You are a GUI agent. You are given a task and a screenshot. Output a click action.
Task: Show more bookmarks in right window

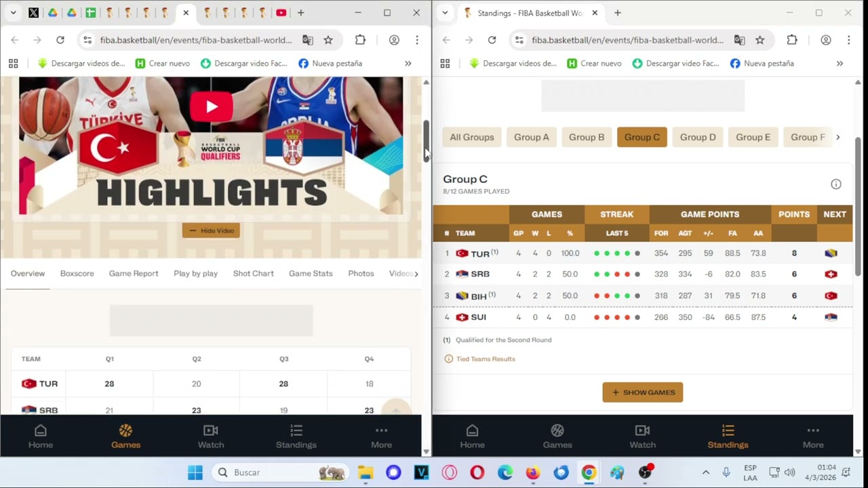pos(840,64)
